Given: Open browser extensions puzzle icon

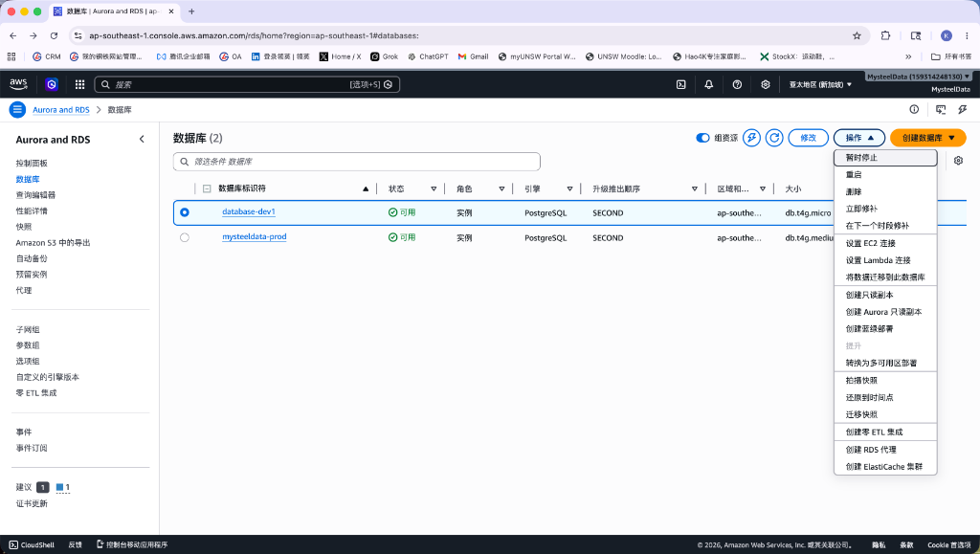Looking at the screenshot, I should click(x=885, y=35).
